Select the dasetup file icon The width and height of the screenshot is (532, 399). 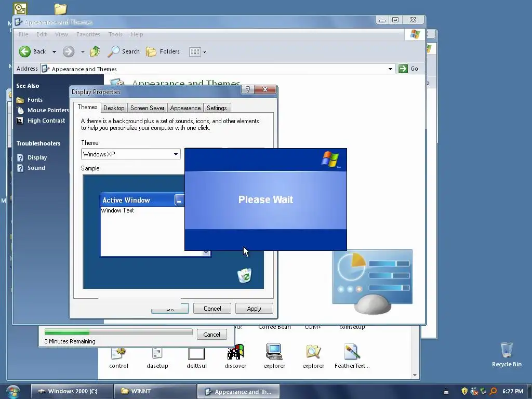tap(157, 353)
